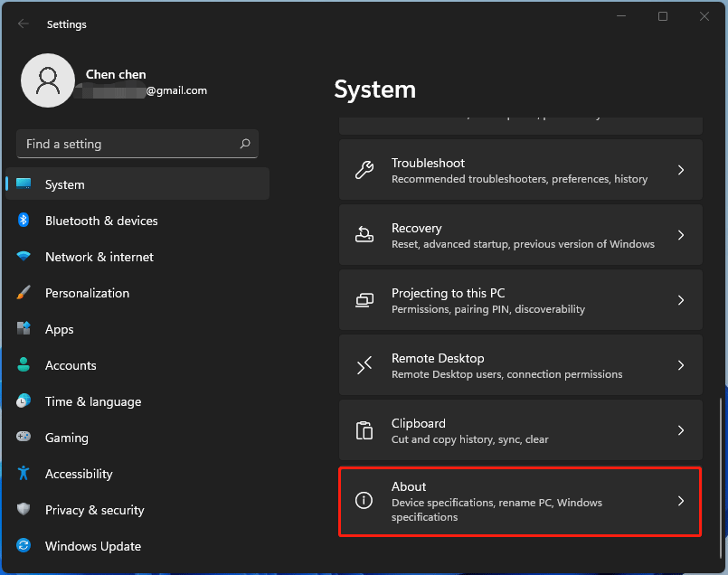Click the back arrow button

pyautogui.click(x=23, y=24)
